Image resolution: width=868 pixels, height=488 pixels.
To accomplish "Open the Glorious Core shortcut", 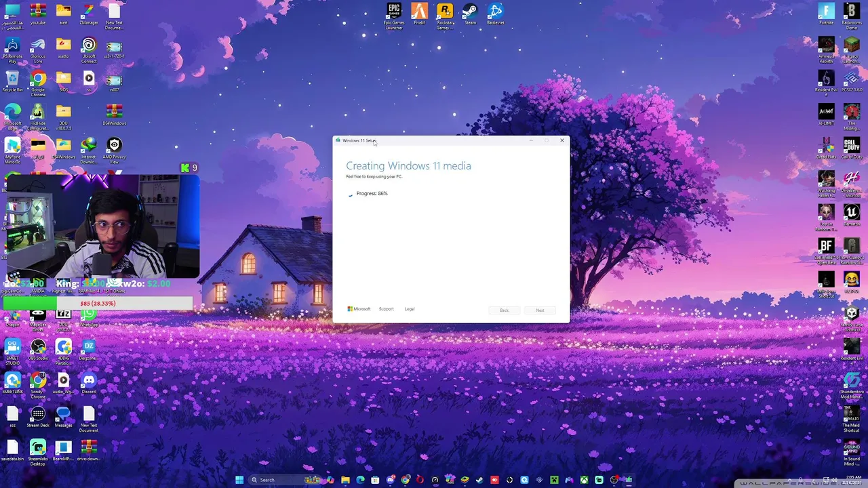I will pos(38,50).
